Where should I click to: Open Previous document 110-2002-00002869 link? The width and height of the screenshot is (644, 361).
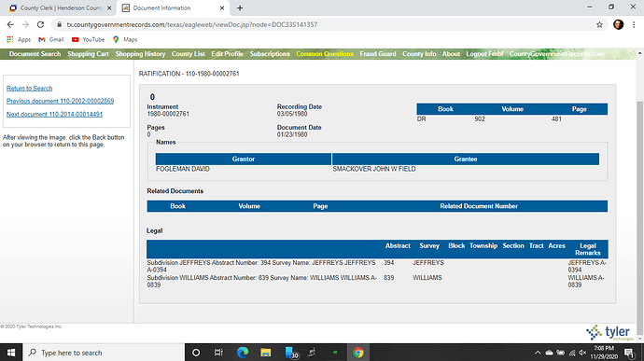[60, 101]
